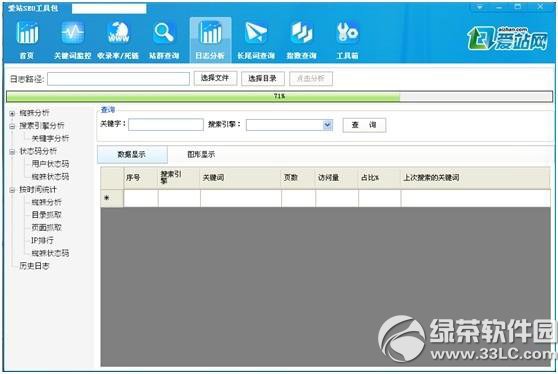
Task: Select the 状态码分析 tree label
Action: coord(38,151)
